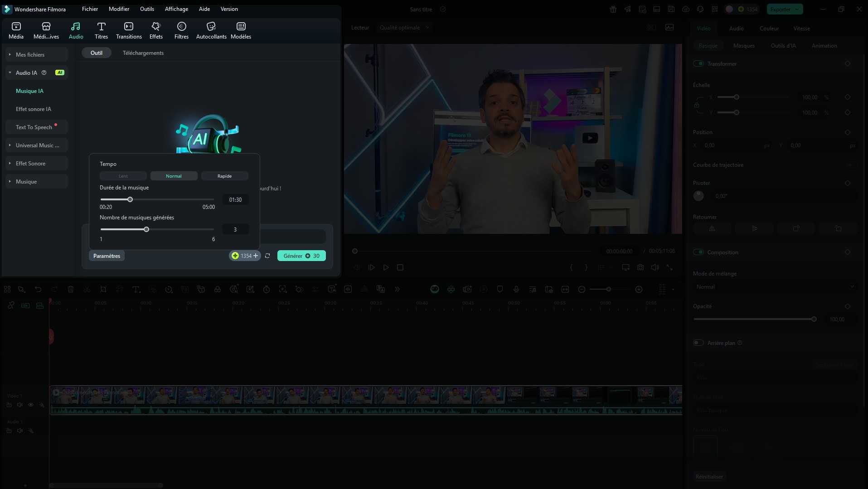This screenshot has height=489, width=868.
Task: Select Effet sonore IA in sidebar
Action: click(34, 109)
